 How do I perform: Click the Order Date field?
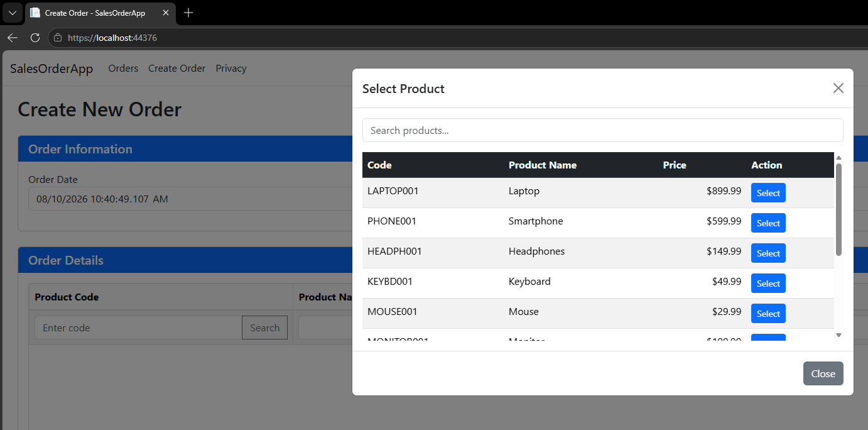pyautogui.click(x=190, y=199)
